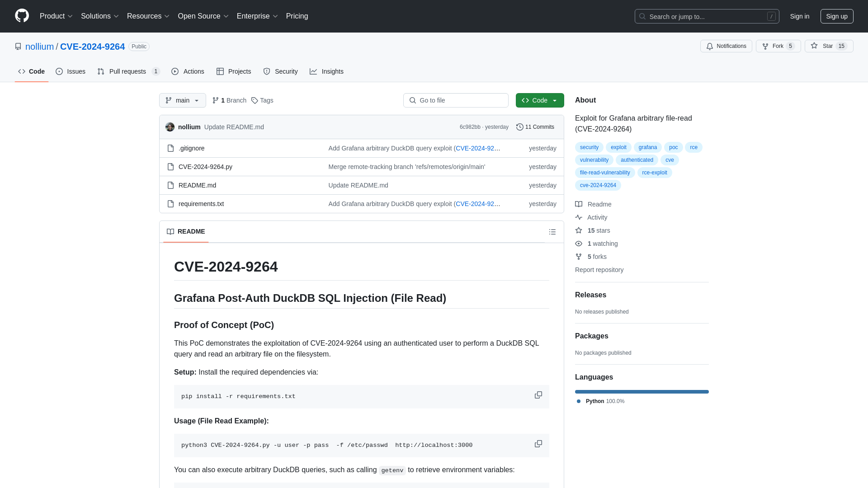Select the security topic tag

coord(589,147)
